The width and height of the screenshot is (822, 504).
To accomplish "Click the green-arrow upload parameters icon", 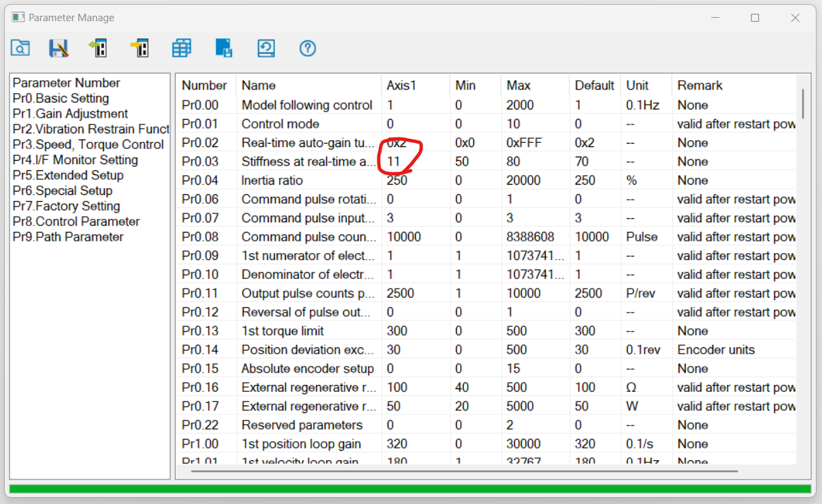I will point(98,48).
